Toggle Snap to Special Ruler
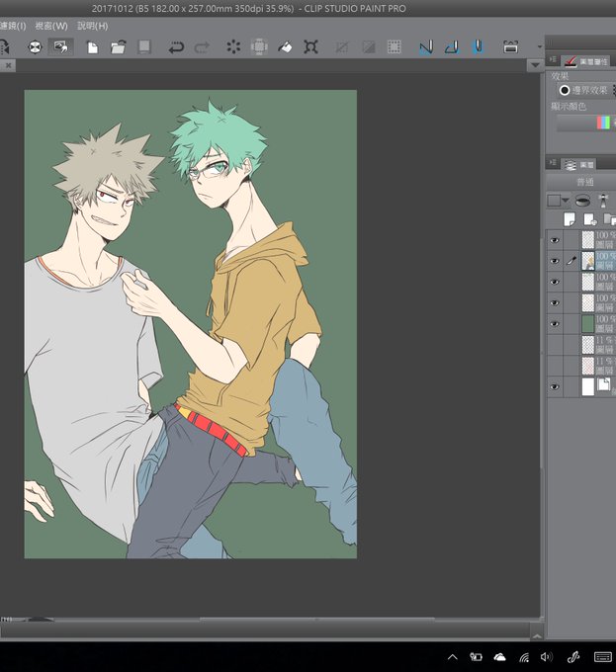Viewport: 616px width, 672px height. tap(452, 46)
